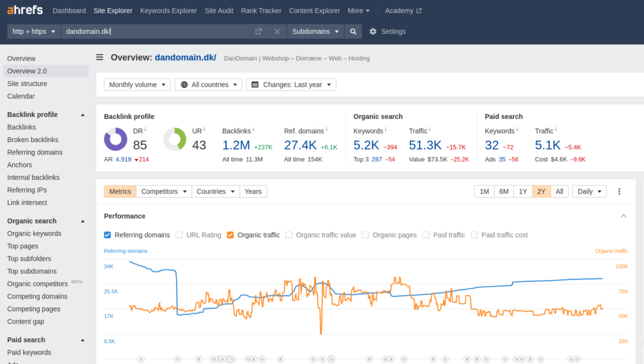Collapse the Performance chart panel chevron
Viewport: 644px width, 364px height.
[623, 216]
